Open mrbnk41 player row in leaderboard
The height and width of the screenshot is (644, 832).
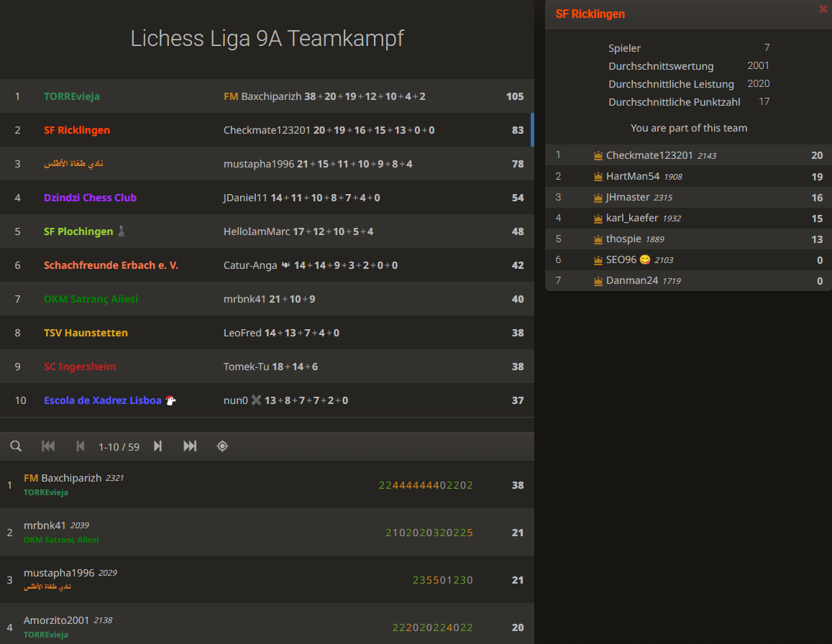[x=267, y=532]
